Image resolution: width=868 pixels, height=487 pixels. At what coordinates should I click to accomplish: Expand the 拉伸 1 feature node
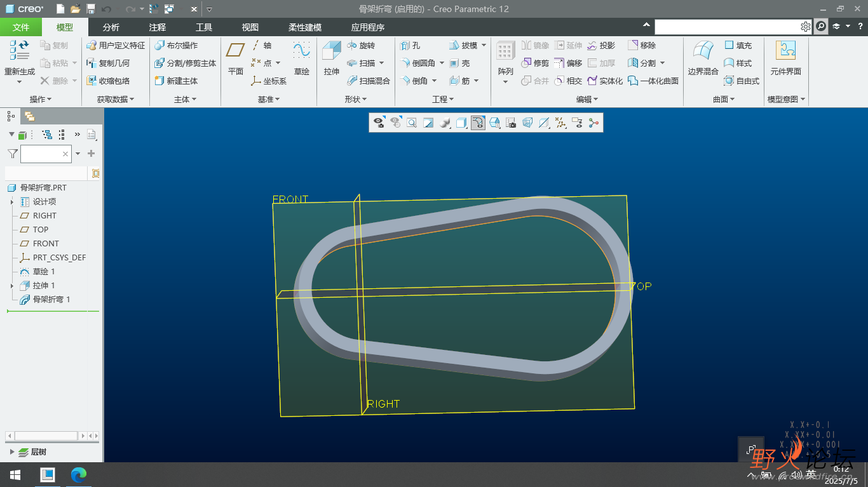coord(11,286)
